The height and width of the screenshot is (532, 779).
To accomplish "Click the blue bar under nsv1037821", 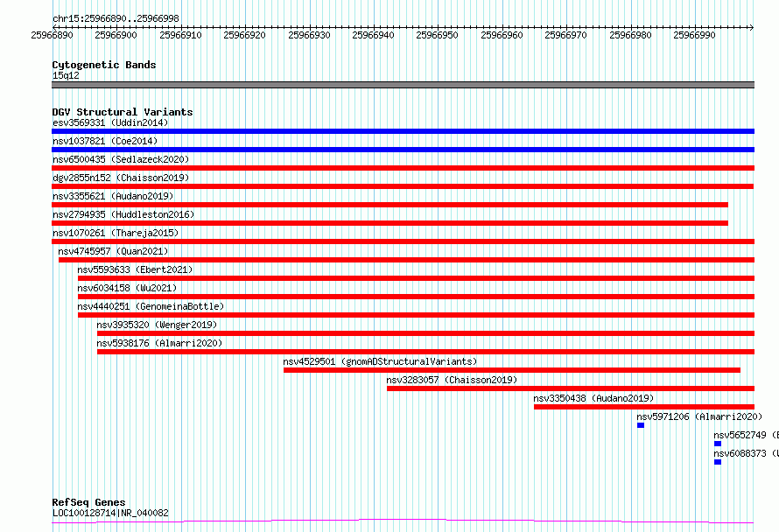I will (x=403, y=150).
